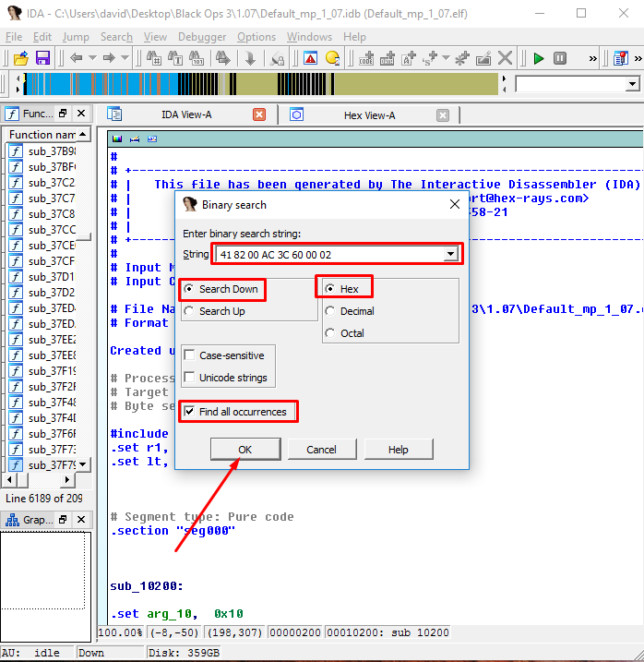The height and width of the screenshot is (662, 644).
Task: Confirm the search with OK button
Action: [245, 450]
